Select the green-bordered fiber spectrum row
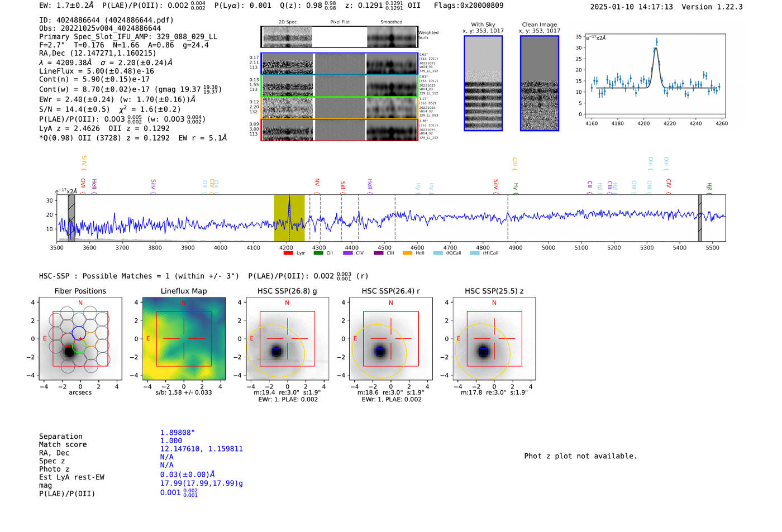Viewport: 782px width, 532px height. 340,86
